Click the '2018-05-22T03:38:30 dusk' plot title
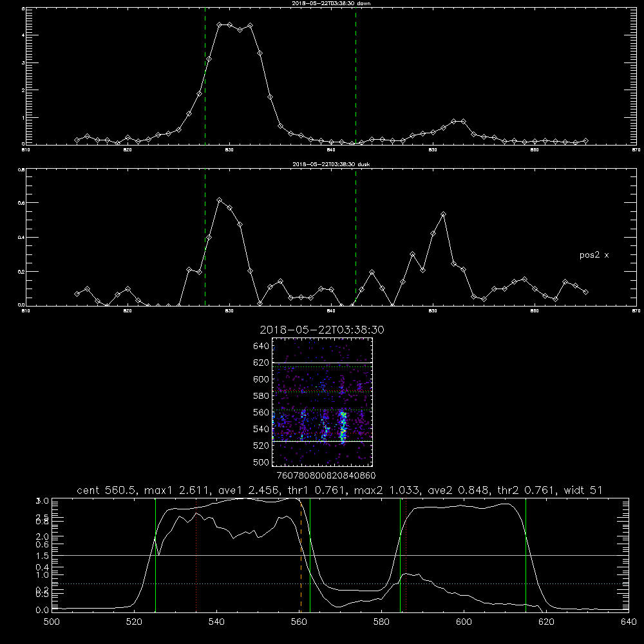Viewport: 644px width, 644px height. [x=331, y=164]
